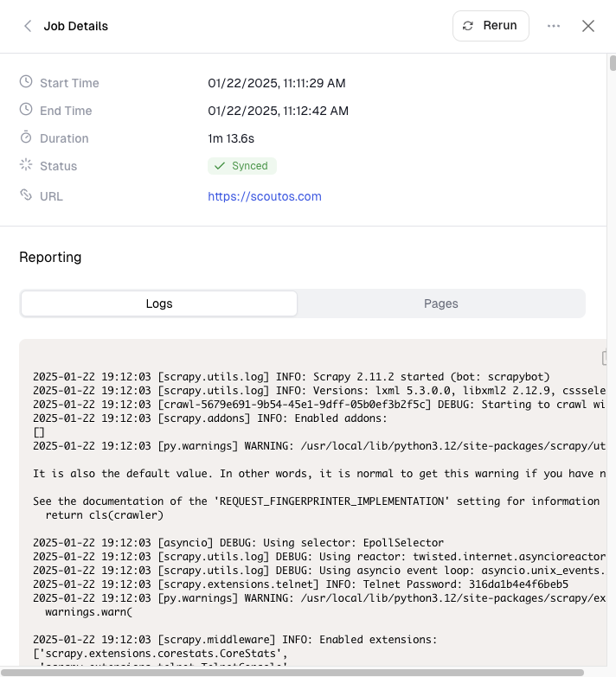This screenshot has width=616, height=677.
Task: Click the stopwatch icon beside Duration
Action: click(26, 137)
